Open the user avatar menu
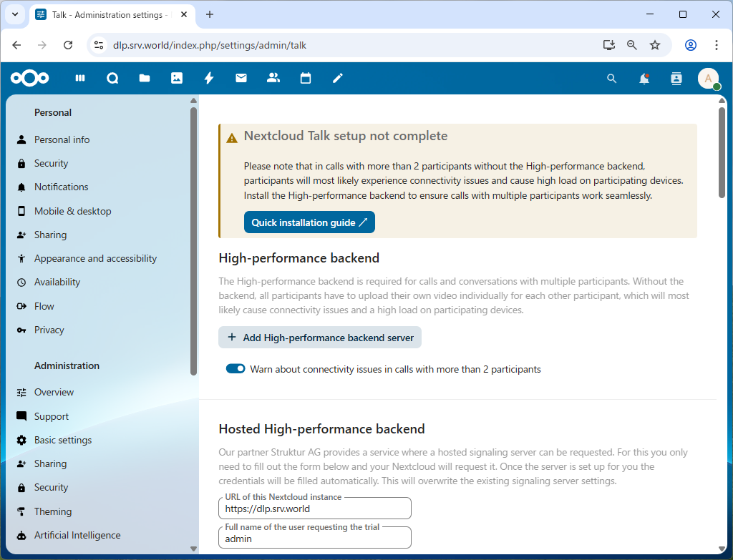Screen dimensions: 733x560 708,79
